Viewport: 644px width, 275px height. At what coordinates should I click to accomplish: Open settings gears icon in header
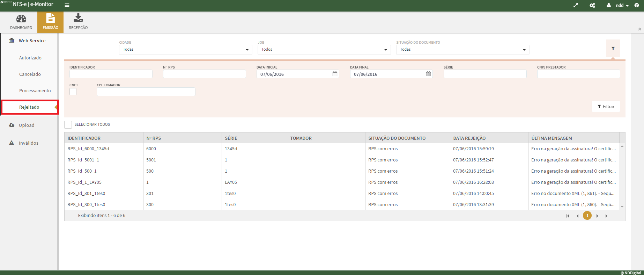click(592, 5)
